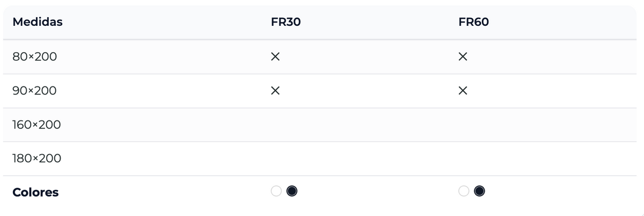Viewport: 644px width, 216px height.
Task: Choose the dark navy color swatch for FR60
Action: [480, 191]
